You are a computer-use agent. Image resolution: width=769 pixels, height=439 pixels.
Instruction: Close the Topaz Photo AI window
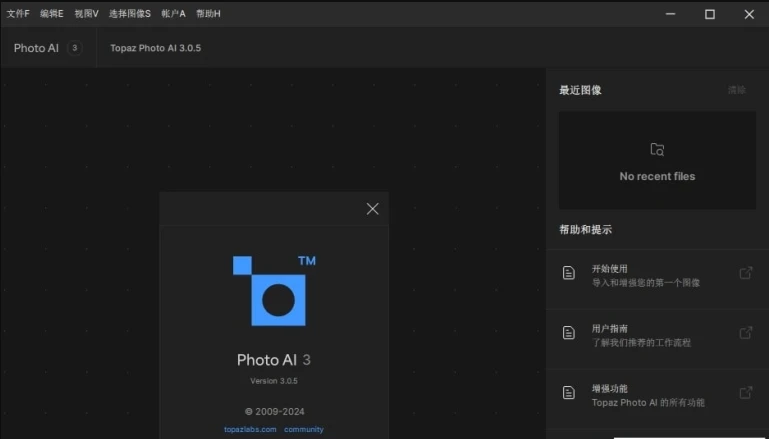[x=749, y=14]
